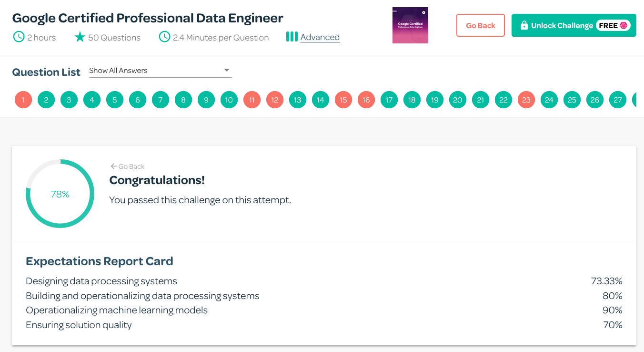Open question 23 from the question list
This screenshot has width=644, height=352.
pos(526,100)
